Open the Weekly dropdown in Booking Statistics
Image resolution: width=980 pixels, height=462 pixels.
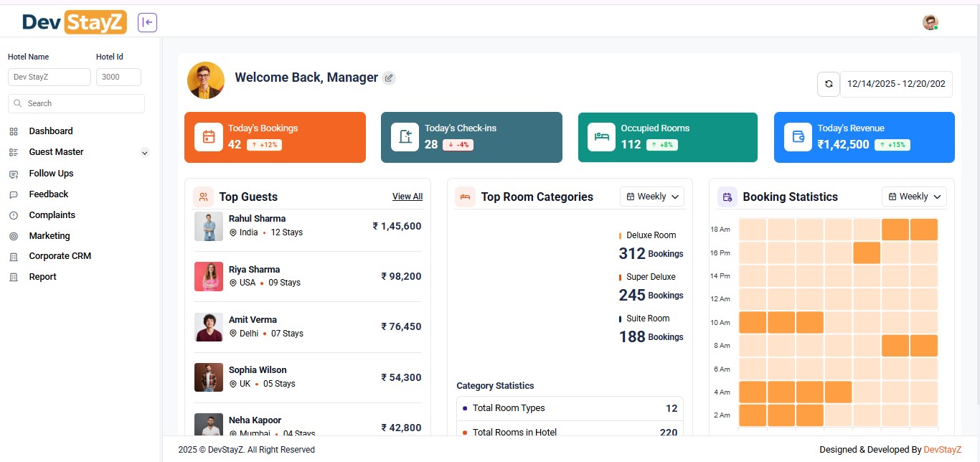coord(914,196)
